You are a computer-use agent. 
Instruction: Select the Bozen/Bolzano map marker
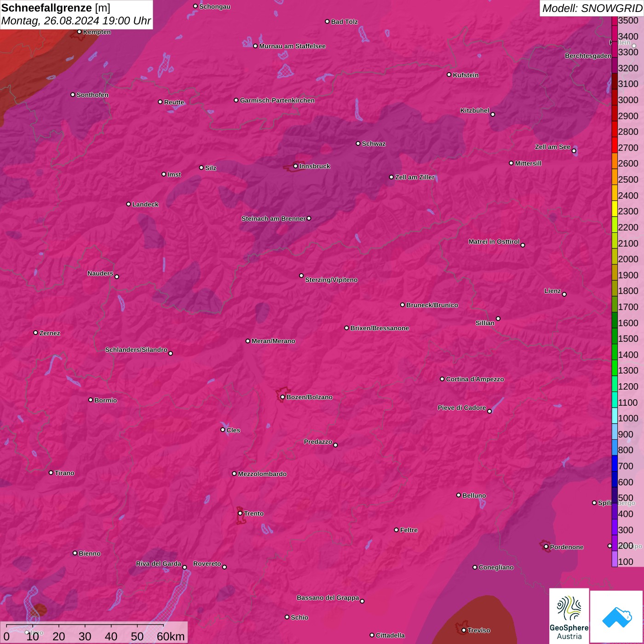coord(282,397)
